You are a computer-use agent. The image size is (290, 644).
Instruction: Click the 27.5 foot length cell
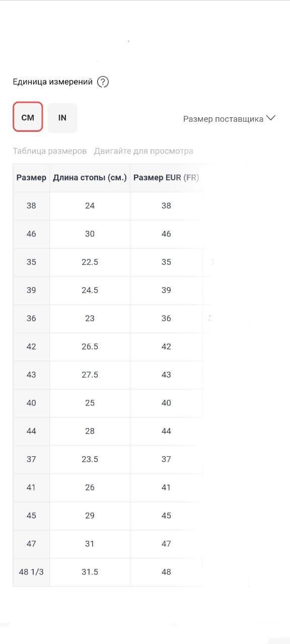(90, 375)
